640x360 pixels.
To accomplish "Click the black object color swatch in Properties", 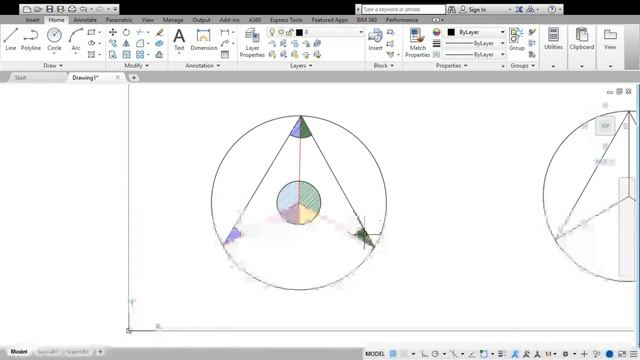I will [451, 32].
